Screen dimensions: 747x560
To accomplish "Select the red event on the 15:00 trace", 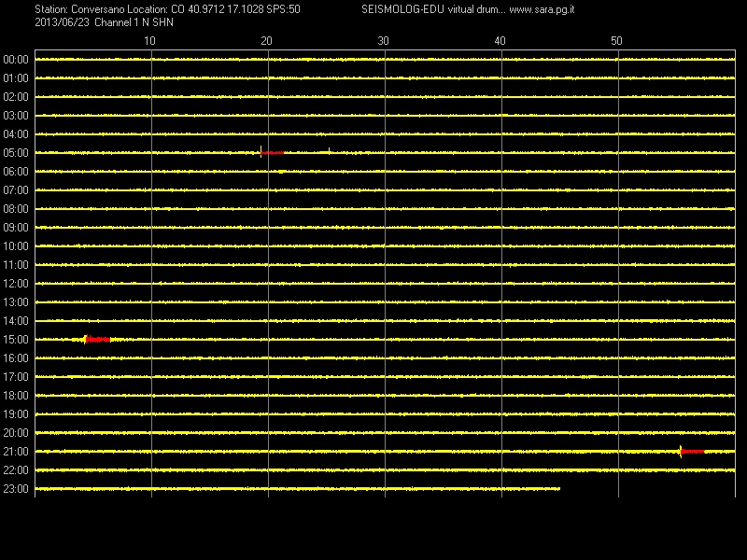I will pos(98,340).
